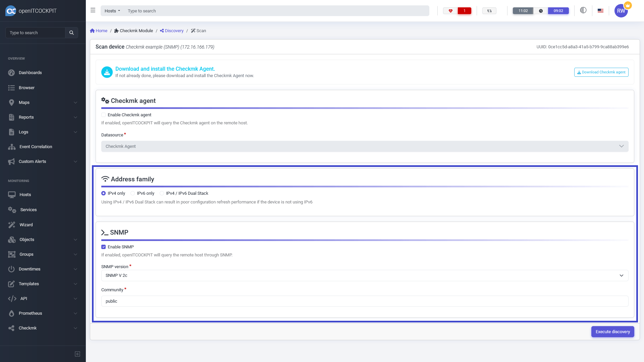Expand the Downtimes sidebar menu
644x362 pixels.
tap(75, 269)
